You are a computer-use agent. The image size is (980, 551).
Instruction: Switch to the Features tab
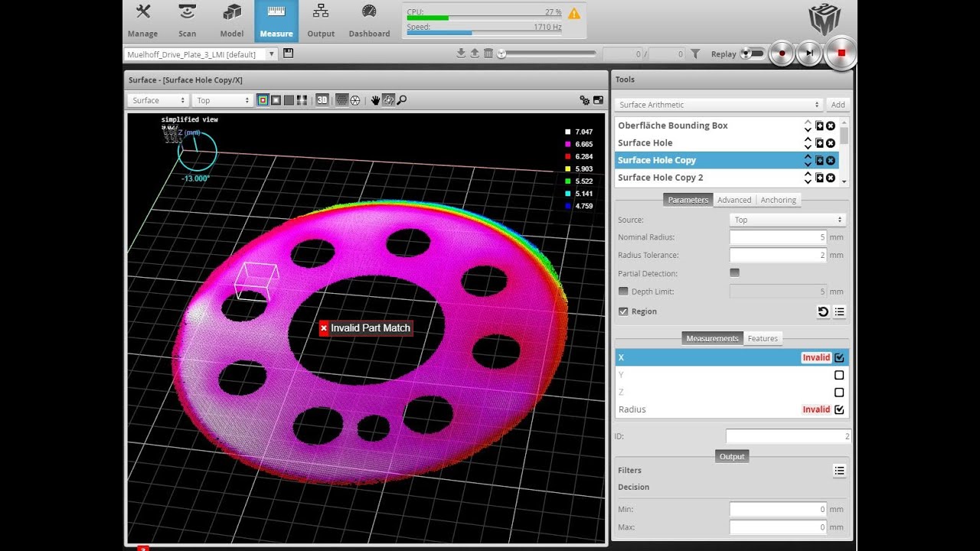click(x=763, y=338)
